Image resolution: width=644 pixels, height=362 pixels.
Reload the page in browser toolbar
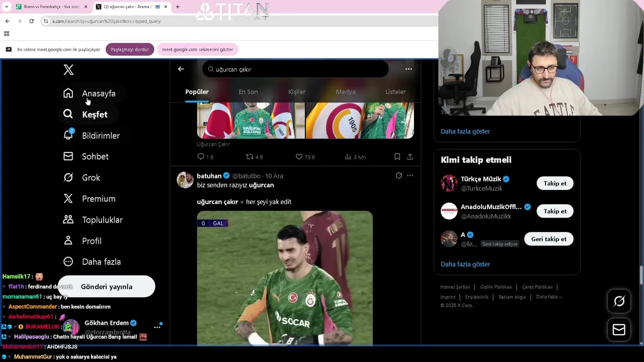pos(31,21)
